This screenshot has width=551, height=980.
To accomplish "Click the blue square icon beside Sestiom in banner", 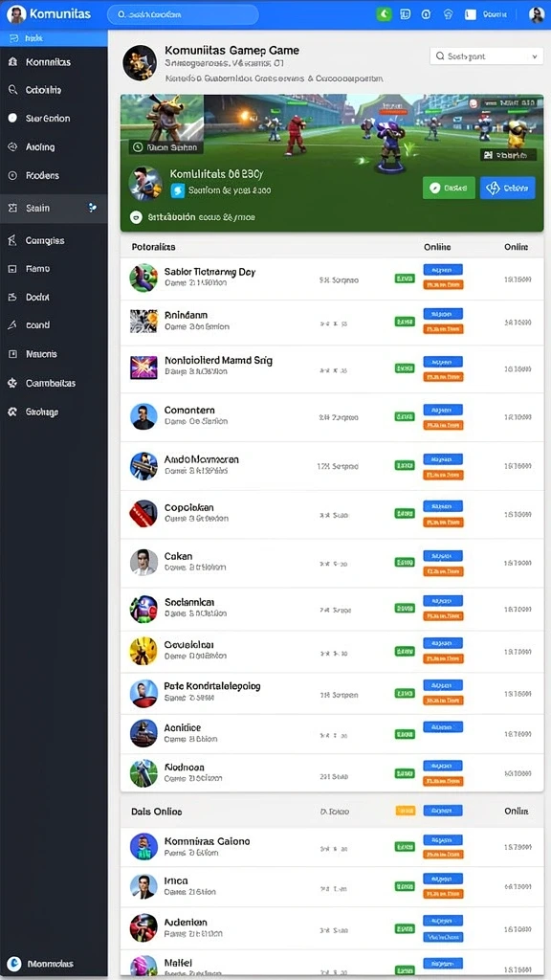I will point(177,190).
